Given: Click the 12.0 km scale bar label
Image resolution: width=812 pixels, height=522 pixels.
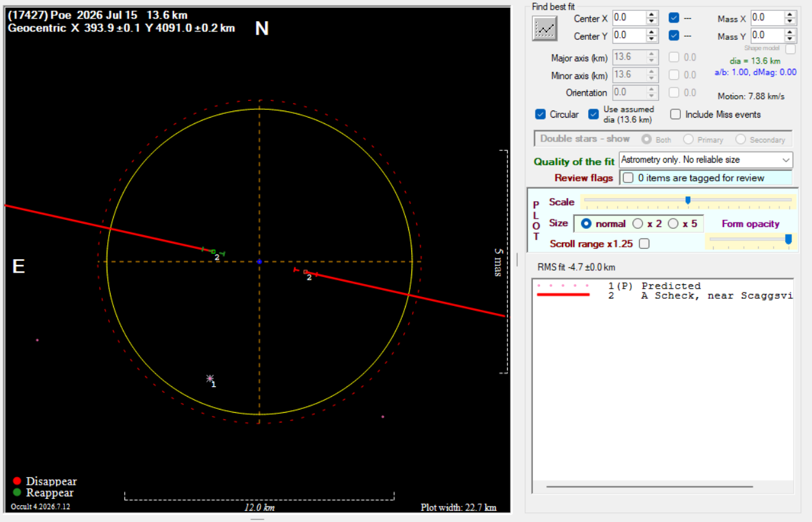Looking at the screenshot, I should [x=259, y=508].
